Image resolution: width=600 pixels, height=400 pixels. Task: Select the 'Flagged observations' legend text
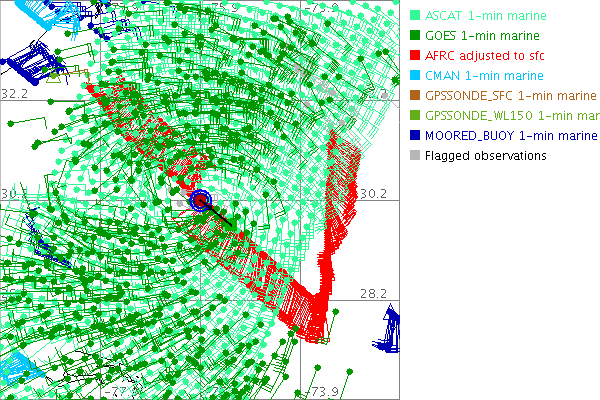pyautogui.click(x=486, y=156)
